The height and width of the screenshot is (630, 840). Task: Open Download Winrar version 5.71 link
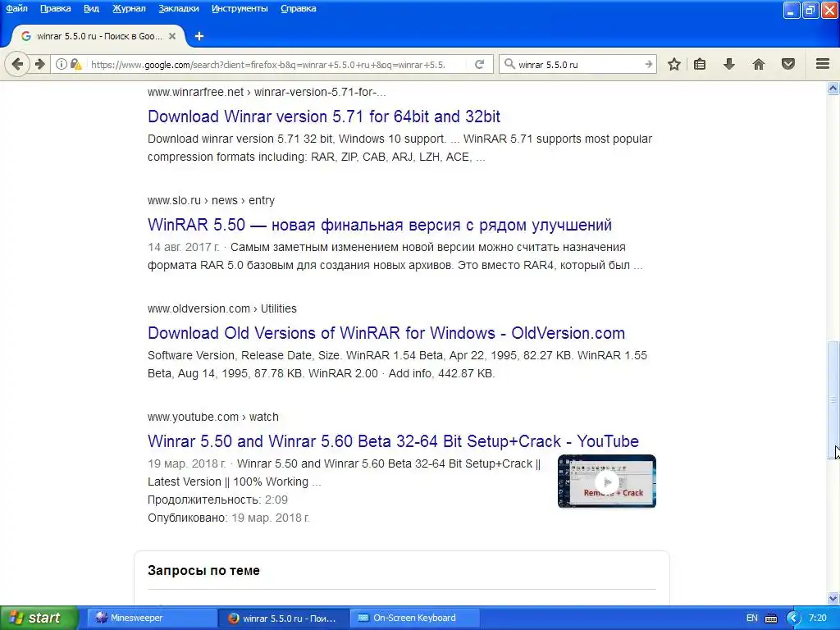[x=324, y=116]
